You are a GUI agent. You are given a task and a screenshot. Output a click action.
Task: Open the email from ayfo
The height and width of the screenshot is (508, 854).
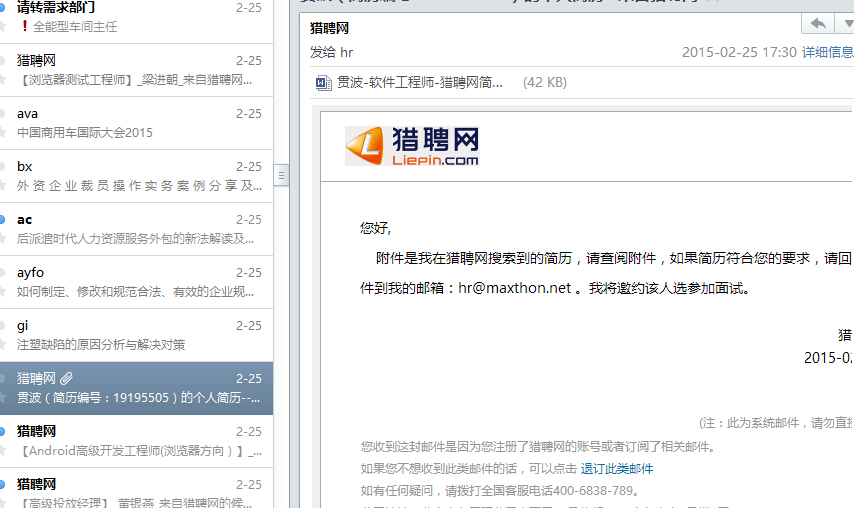(136, 282)
